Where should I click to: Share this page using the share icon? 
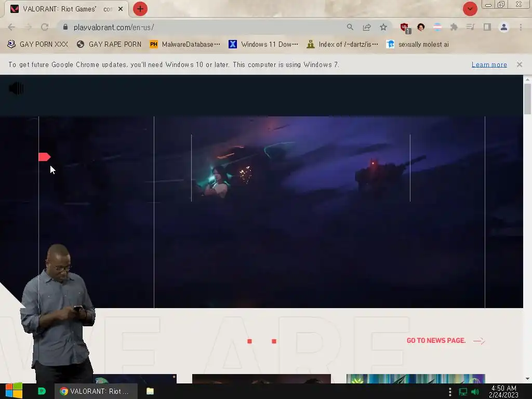pyautogui.click(x=367, y=27)
